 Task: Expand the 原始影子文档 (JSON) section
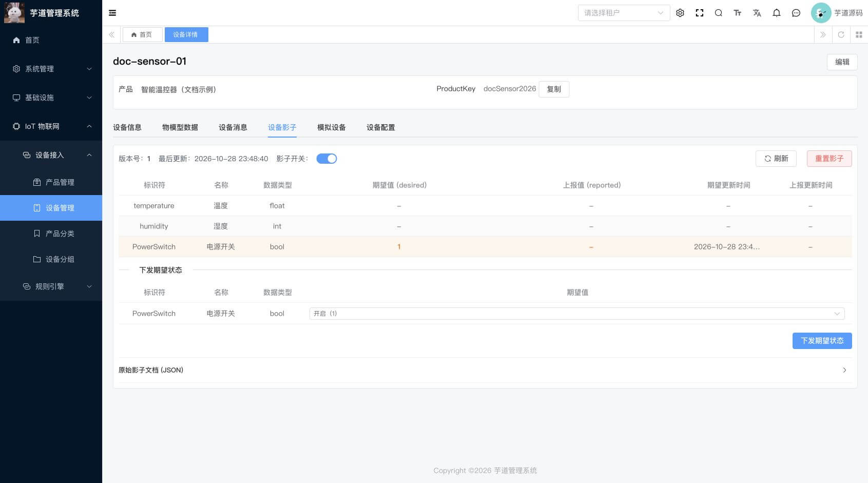485,370
